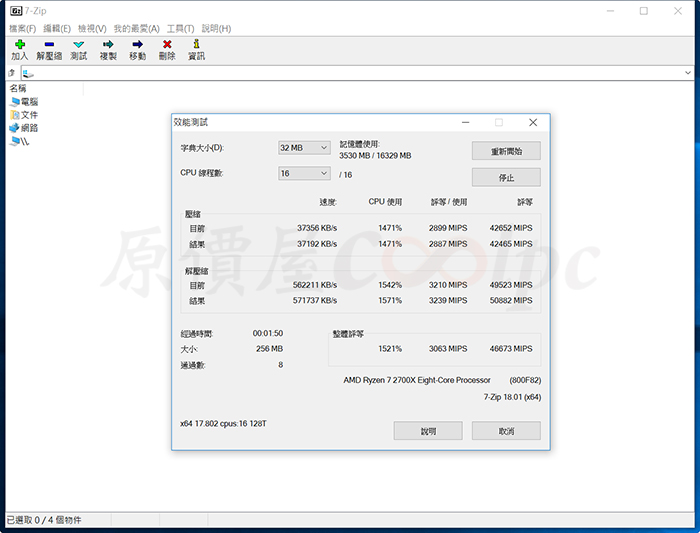The width and height of the screenshot is (700, 533).
Task: Click the status bar selection text
Action: 44,520
